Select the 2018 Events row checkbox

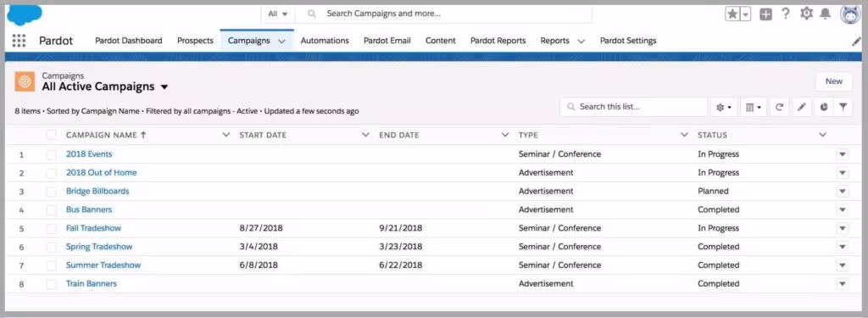click(x=51, y=154)
